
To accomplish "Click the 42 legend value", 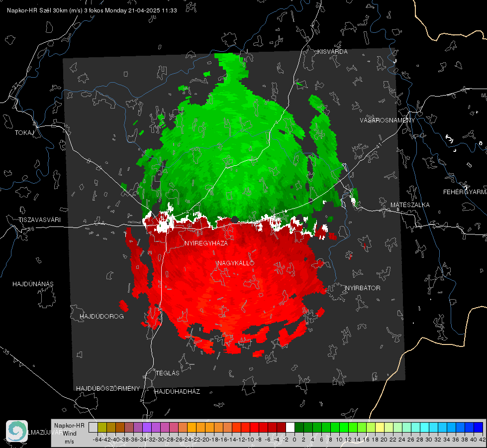I will [483, 440].
